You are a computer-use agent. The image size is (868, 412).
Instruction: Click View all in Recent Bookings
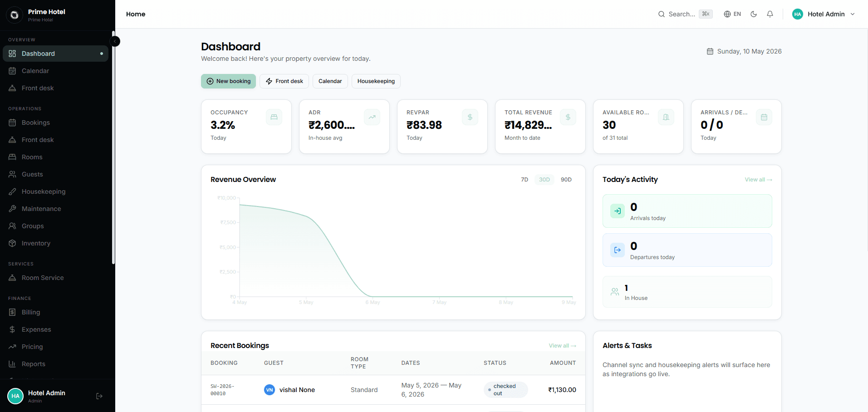pyautogui.click(x=562, y=346)
